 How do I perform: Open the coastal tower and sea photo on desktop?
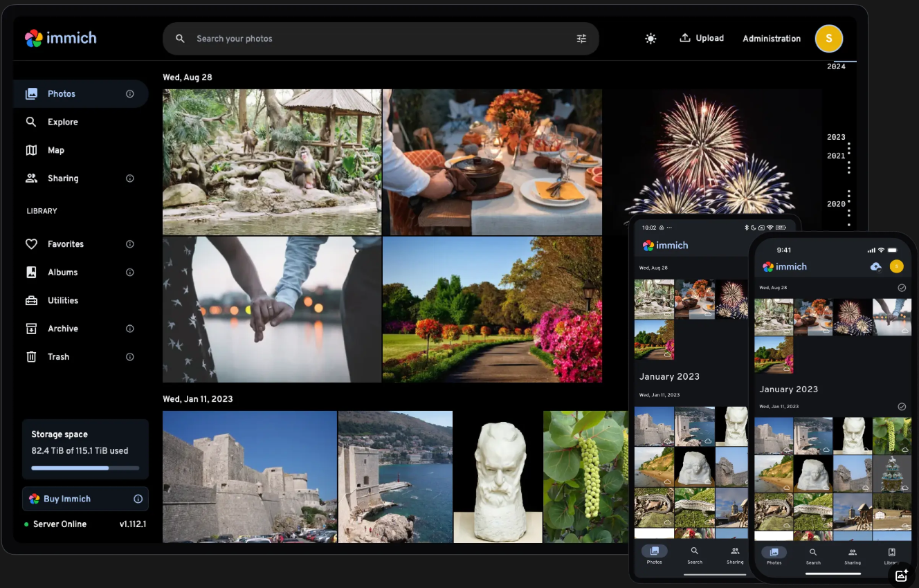(x=395, y=477)
